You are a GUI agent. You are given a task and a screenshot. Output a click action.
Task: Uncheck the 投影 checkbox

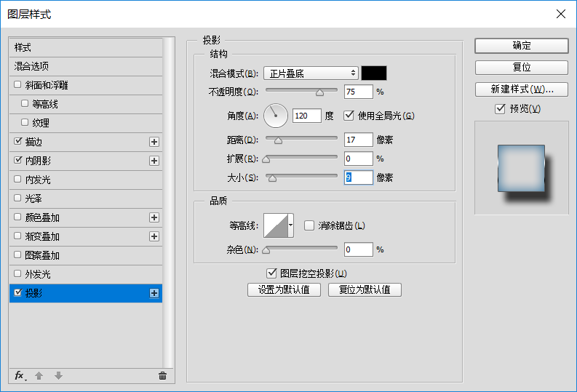(x=17, y=292)
